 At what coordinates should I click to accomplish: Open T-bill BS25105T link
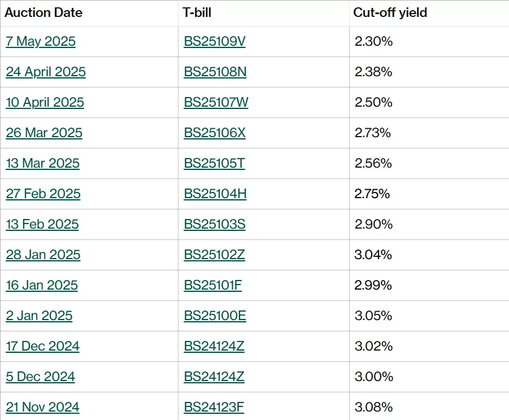point(214,164)
